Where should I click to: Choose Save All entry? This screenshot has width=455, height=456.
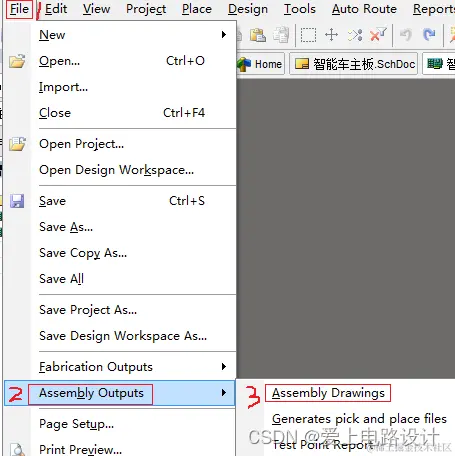(x=133, y=279)
